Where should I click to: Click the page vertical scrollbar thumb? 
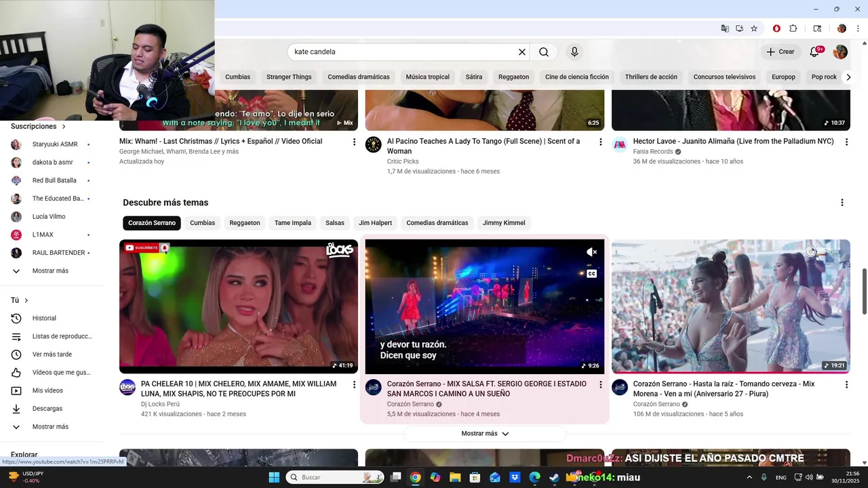(864, 291)
